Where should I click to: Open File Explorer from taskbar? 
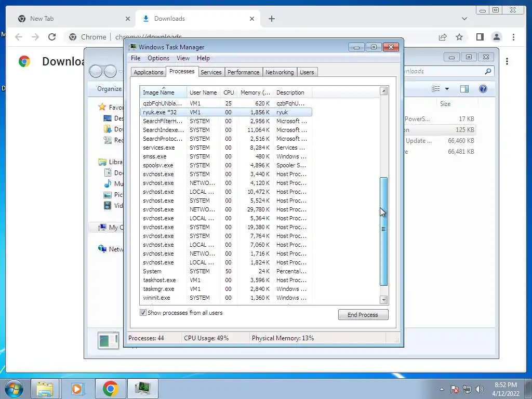45,389
